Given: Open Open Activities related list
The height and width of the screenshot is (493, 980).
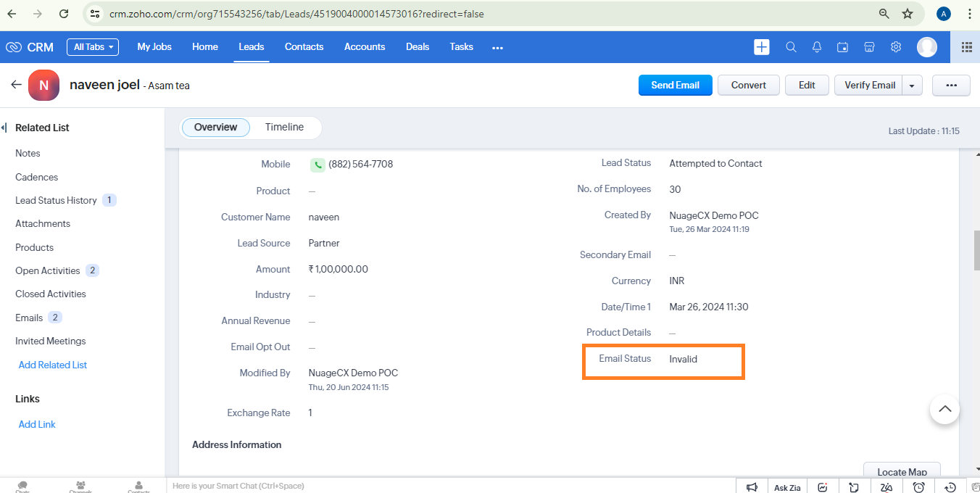Looking at the screenshot, I should tap(47, 271).
